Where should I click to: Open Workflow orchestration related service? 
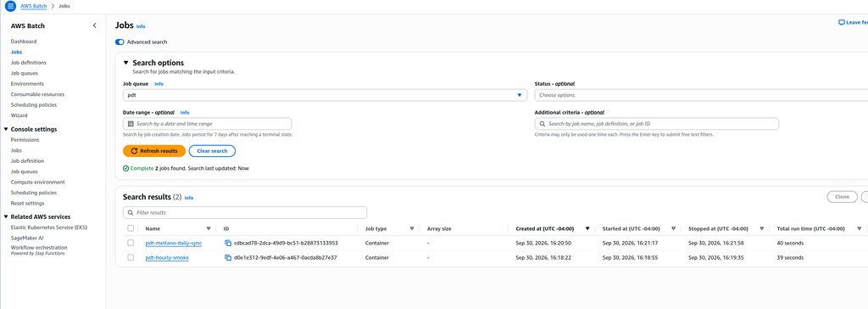pos(39,247)
